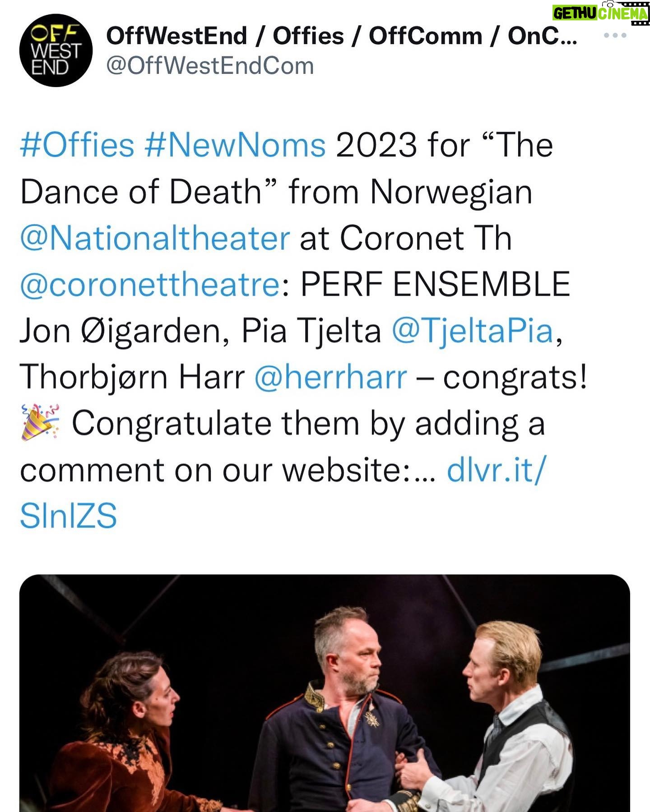650x812 pixels.
Task: Visit the @coronettheatre profile mention
Action: click(x=150, y=285)
